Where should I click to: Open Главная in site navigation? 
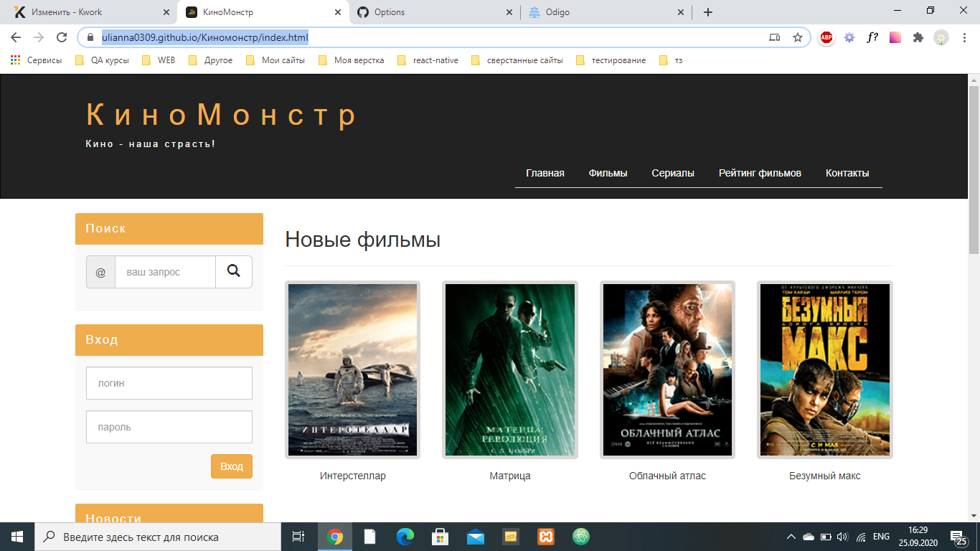point(545,173)
